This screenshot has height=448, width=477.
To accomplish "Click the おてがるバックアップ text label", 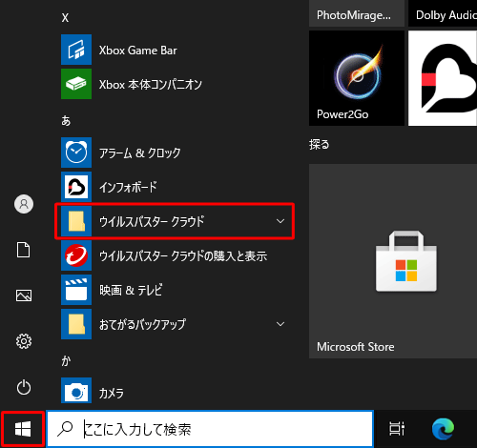I will pos(142,324).
